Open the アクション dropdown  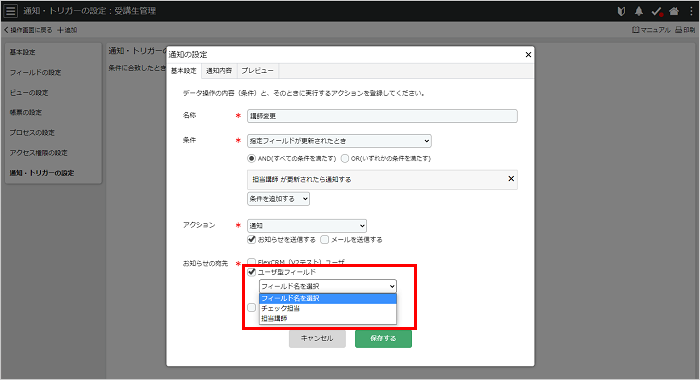coord(307,226)
